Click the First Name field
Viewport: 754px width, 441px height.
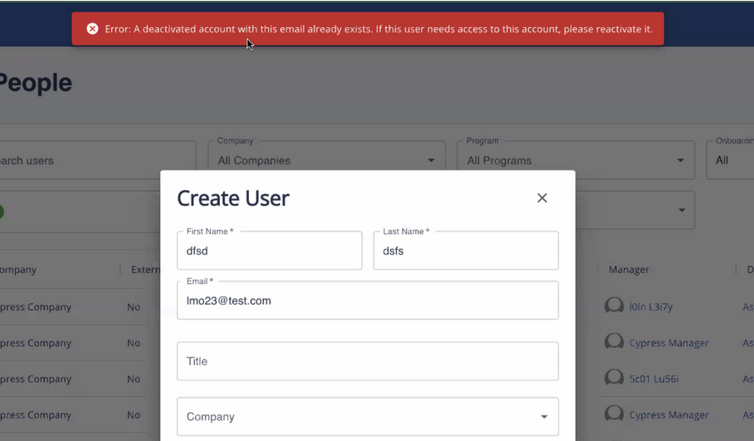point(269,251)
